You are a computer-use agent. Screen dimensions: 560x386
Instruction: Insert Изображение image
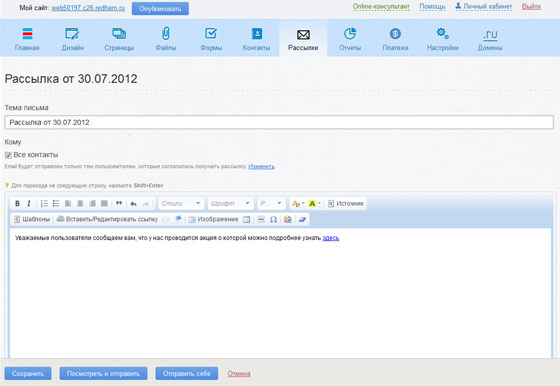click(213, 219)
